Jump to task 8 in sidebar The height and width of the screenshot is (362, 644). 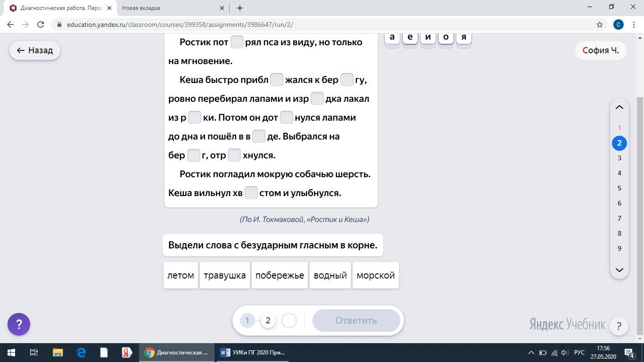tap(619, 233)
